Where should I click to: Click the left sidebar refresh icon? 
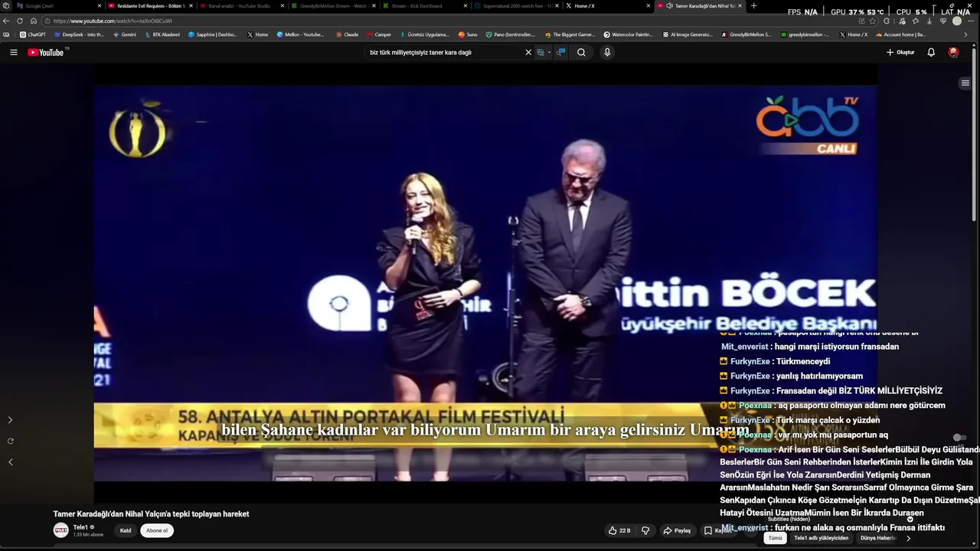tap(10, 441)
